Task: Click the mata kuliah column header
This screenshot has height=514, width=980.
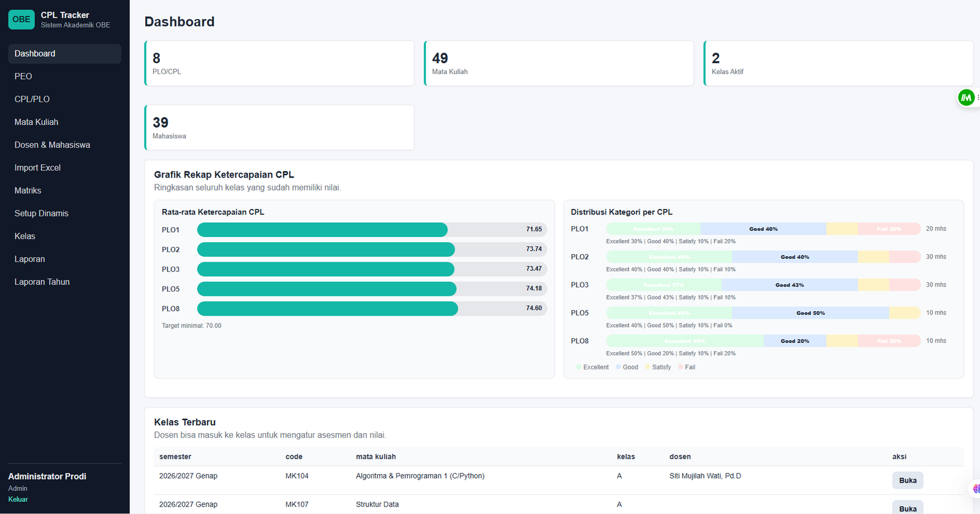Action: tap(375, 457)
